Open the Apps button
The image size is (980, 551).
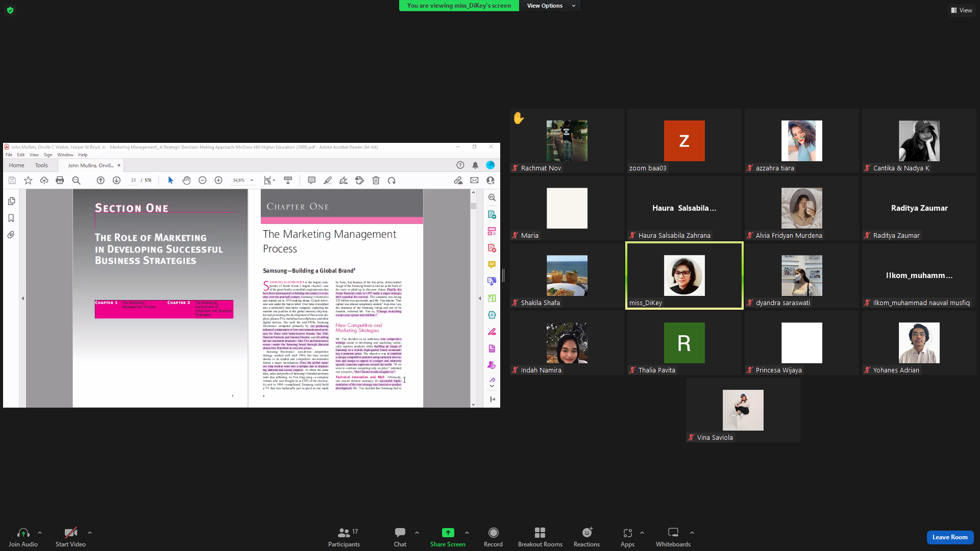tap(627, 537)
